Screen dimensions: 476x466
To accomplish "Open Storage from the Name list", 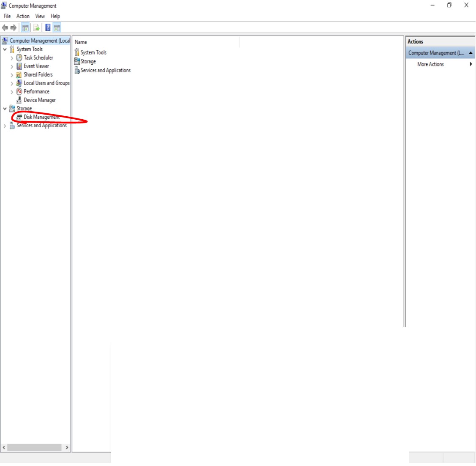I will pos(87,61).
